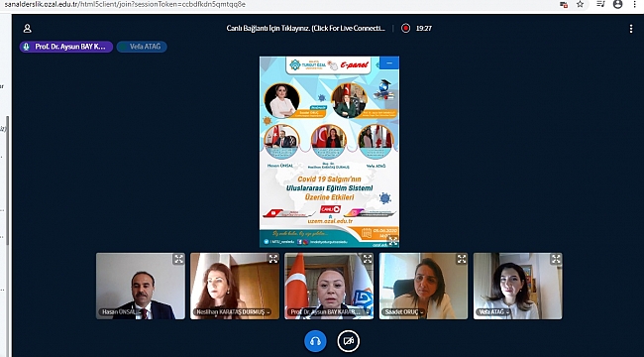Click the recording time 19:27

coord(423,29)
